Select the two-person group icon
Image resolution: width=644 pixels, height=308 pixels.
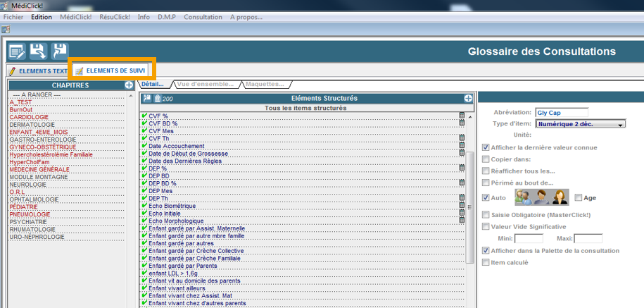(x=524, y=197)
